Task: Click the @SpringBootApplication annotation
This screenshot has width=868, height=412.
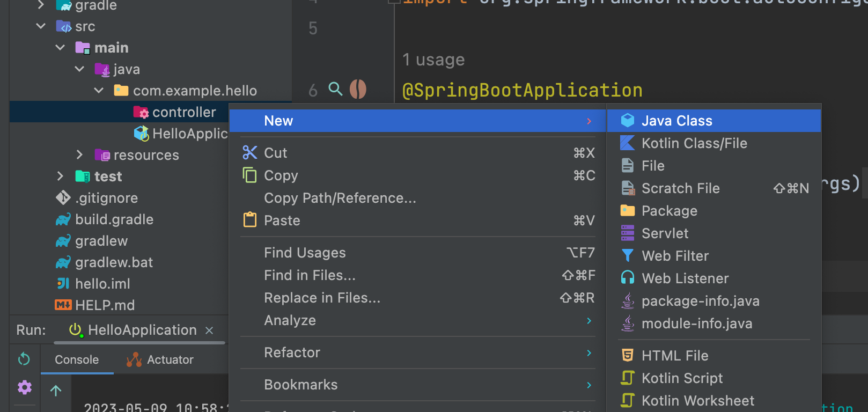Action: point(522,90)
